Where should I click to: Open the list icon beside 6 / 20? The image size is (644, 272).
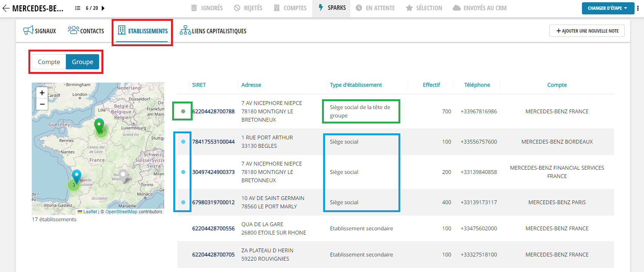(78, 8)
